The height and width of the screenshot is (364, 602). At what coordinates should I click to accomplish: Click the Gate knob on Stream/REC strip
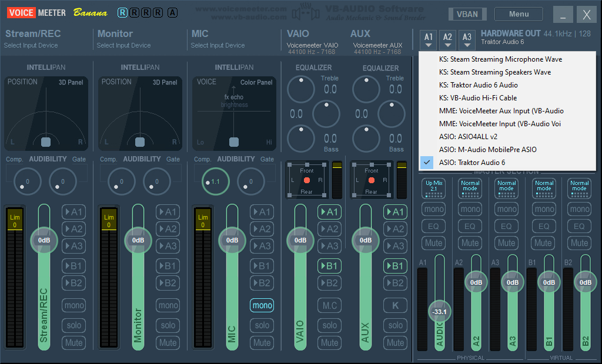tap(62, 181)
